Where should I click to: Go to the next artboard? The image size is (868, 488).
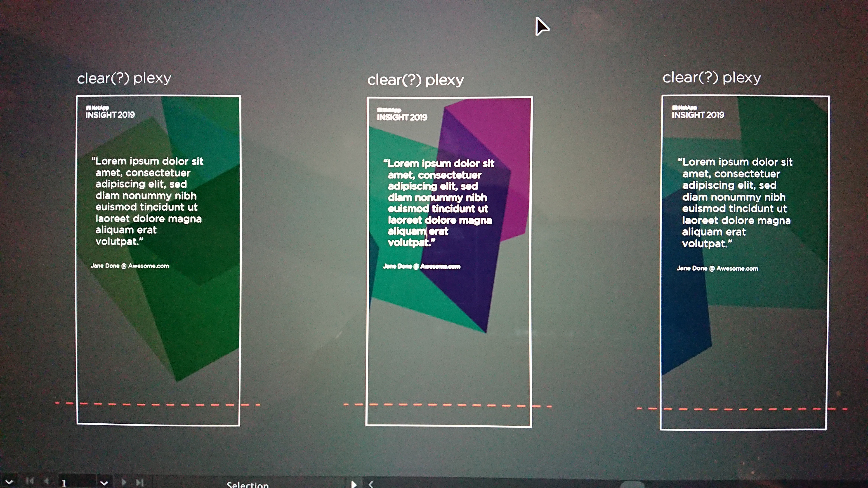[124, 482]
